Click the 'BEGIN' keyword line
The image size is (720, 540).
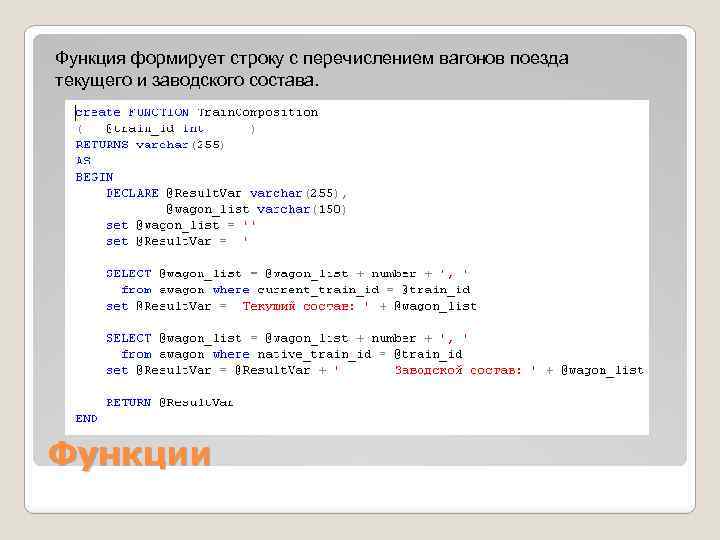(x=94, y=177)
